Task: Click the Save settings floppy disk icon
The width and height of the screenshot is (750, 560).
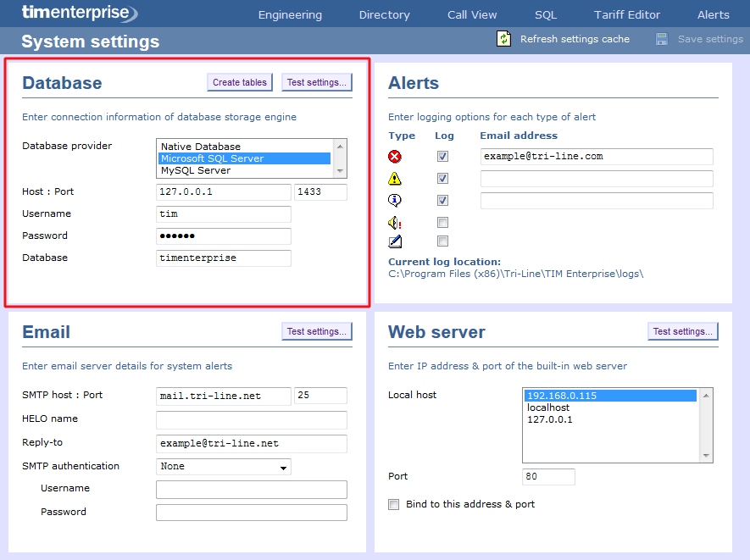Action: coord(662,39)
